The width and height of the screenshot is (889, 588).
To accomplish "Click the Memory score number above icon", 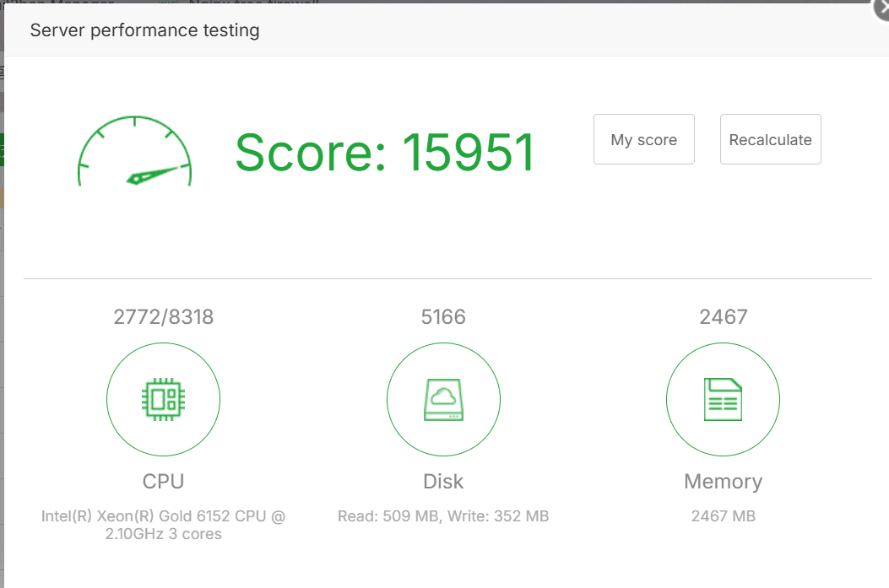I will coord(723,317).
